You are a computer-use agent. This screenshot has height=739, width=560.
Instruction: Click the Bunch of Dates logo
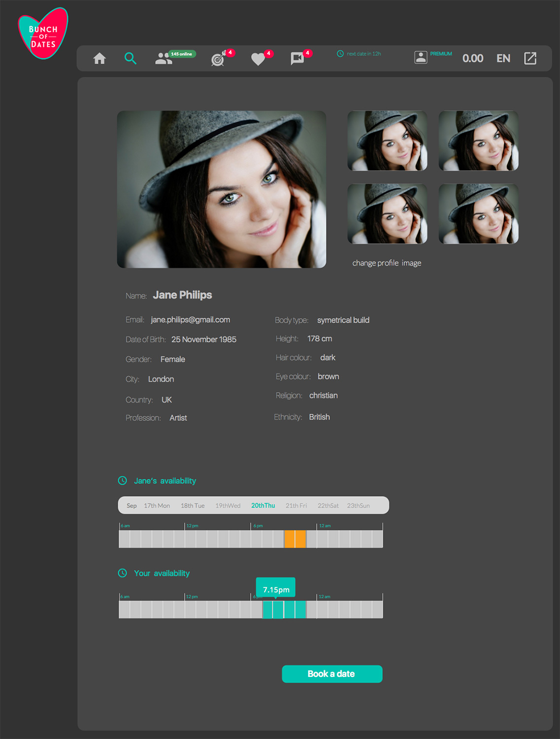(x=43, y=34)
